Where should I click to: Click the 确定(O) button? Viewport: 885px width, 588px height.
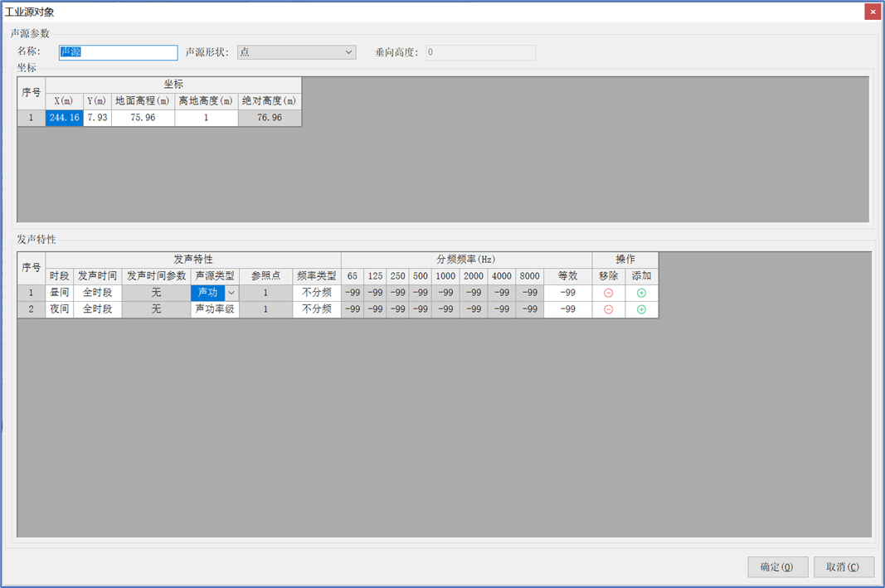[777, 567]
